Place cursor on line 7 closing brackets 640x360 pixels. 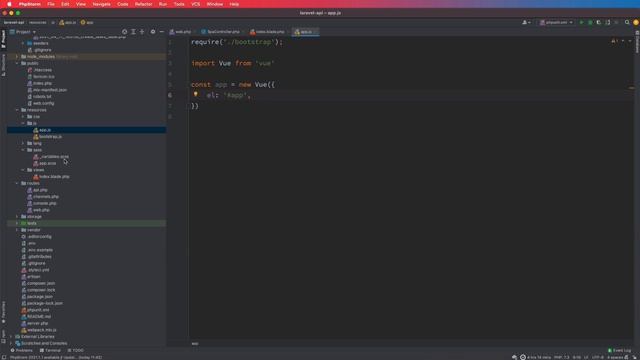(x=195, y=106)
